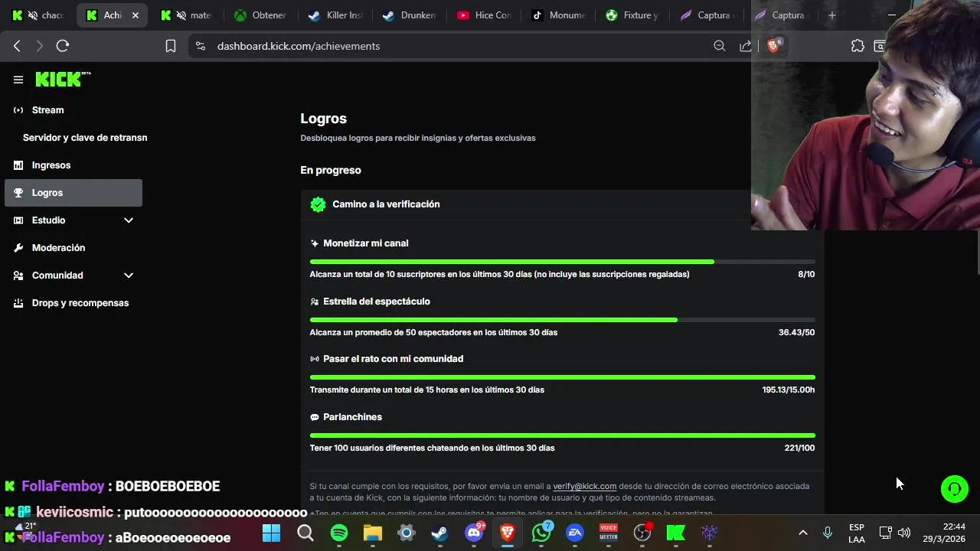Switch to the Hice Con YouTube tab
Screen dimensions: 980x551
coord(483,15)
